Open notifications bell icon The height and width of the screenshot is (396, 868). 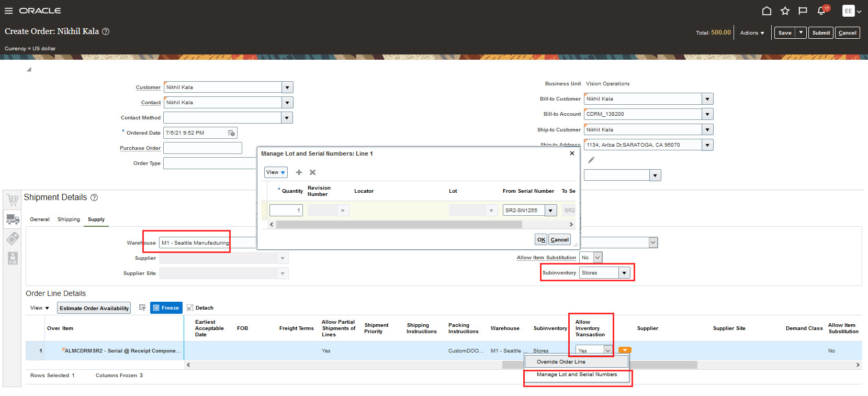click(x=821, y=11)
